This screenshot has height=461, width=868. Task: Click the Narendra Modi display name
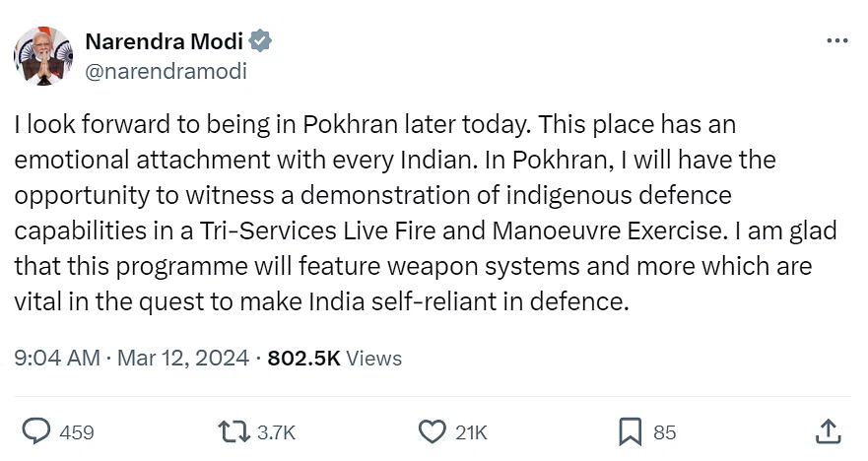165,41
